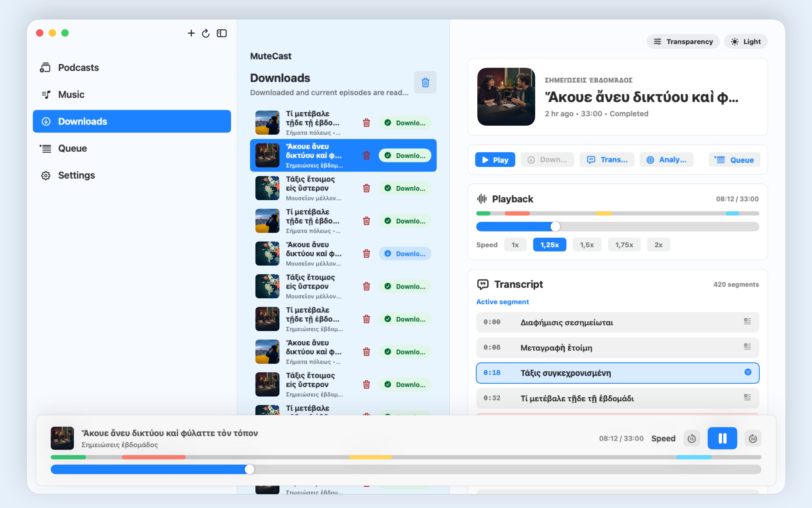The height and width of the screenshot is (508, 812).
Task: Open the Speed control in the mini player
Action: coord(663,439)
